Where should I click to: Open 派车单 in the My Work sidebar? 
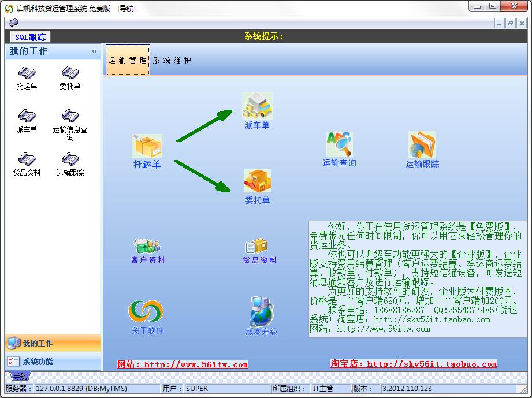[x=27, y=121]
